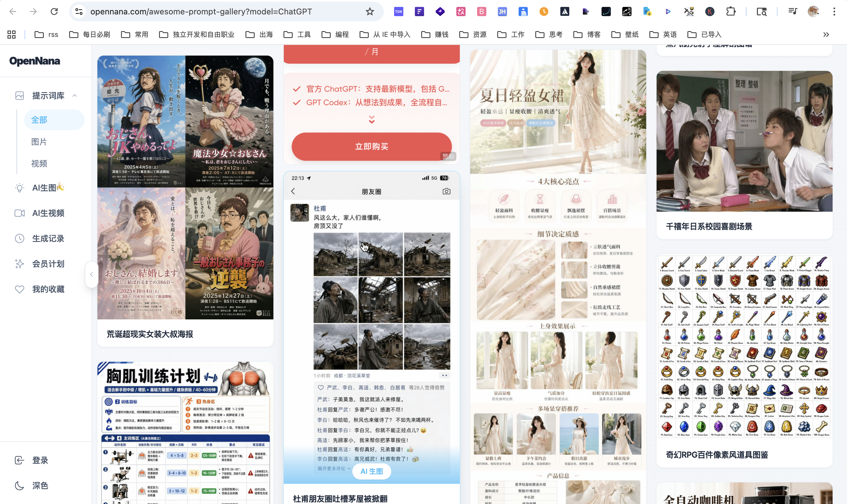The width and height of the screenshot is (847, 504).
Task: Open the 千禧年日系校园喜剧场景 thumbnail
Action: 744,141
